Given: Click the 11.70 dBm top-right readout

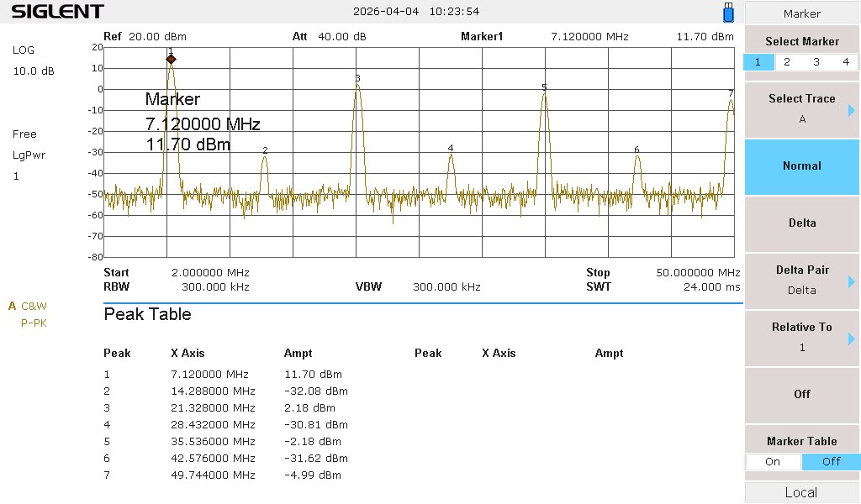Looking at the screenshot, I should 705,37.
